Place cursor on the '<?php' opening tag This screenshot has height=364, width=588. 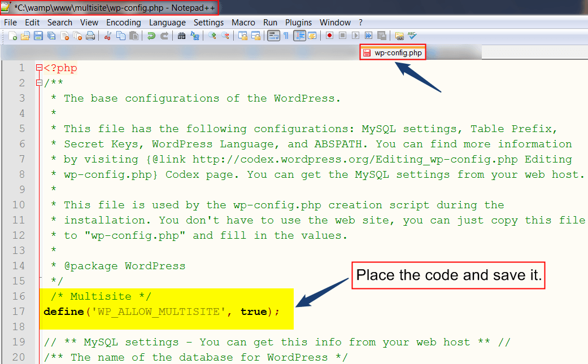pos(60,68)
